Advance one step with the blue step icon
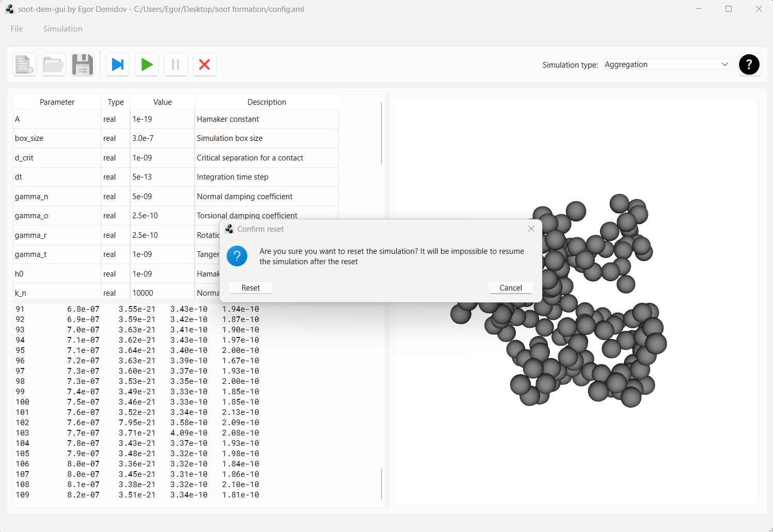The image size is (773, 532). coord(118,65)
